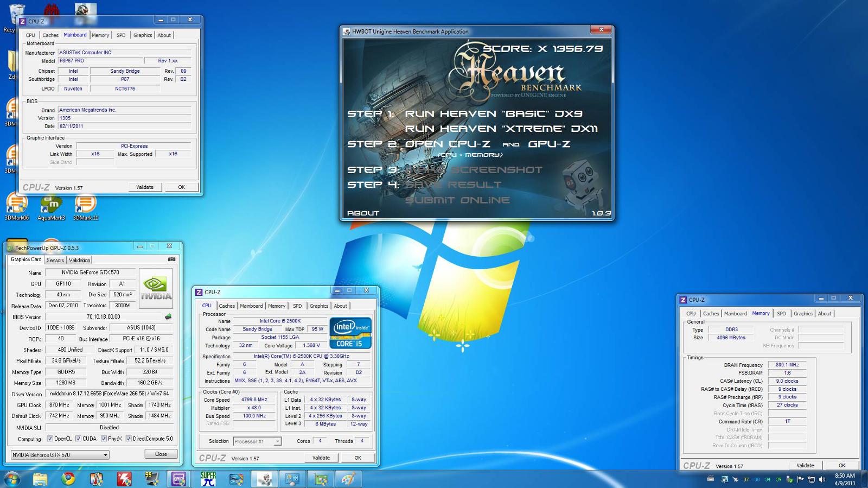
Task: Click the Model field P8P67 PRO
Action: pyautogui.click(x=100, y=61)
